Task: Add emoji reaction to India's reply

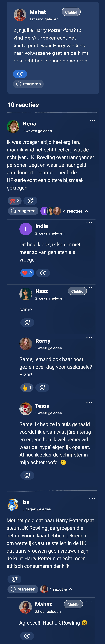Action: coord(43,273)
